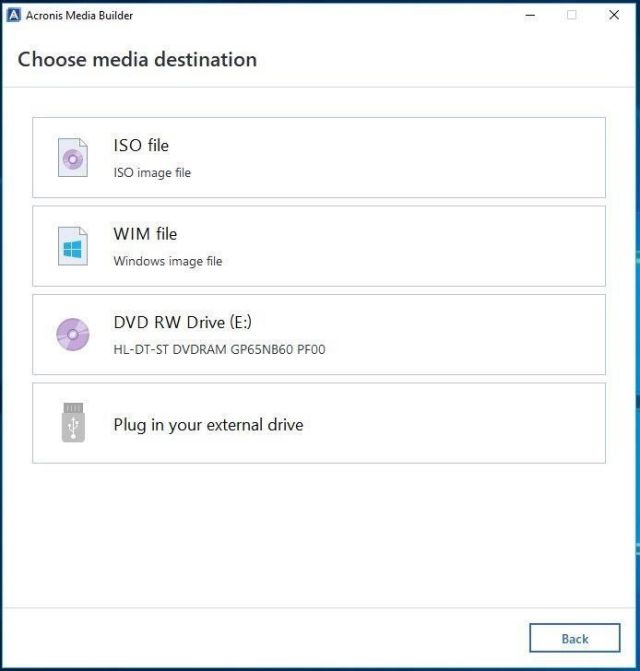Select "Plug in your external drive" option
Viewport: 640px width, 671px height.
point(208,424)
